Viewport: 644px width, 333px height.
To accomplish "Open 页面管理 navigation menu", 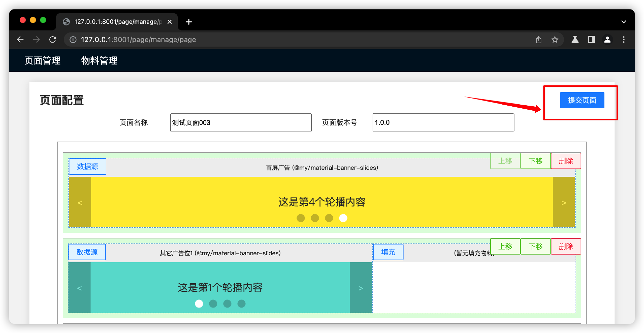I will [43, 61].
